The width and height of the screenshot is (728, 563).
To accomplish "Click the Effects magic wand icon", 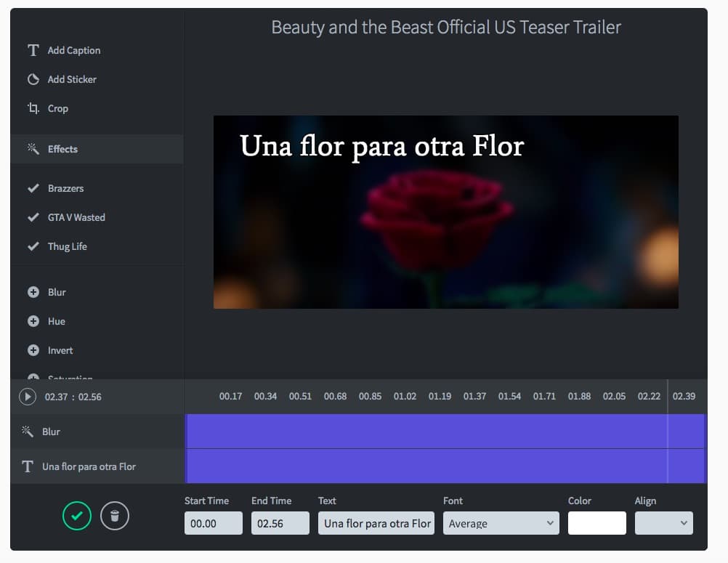I will pyautogui.click(x=33, y=149).
